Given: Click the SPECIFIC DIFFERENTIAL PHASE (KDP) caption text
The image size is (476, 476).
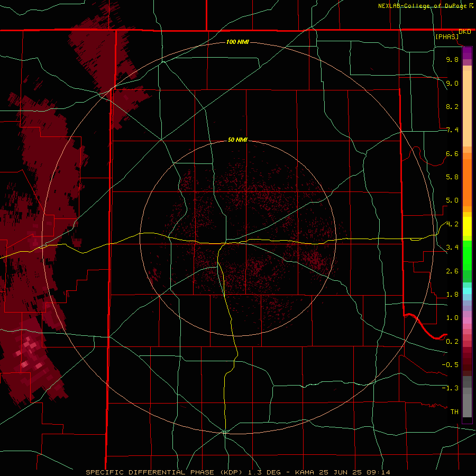Looking at the screenshot, I should [165, 472].
